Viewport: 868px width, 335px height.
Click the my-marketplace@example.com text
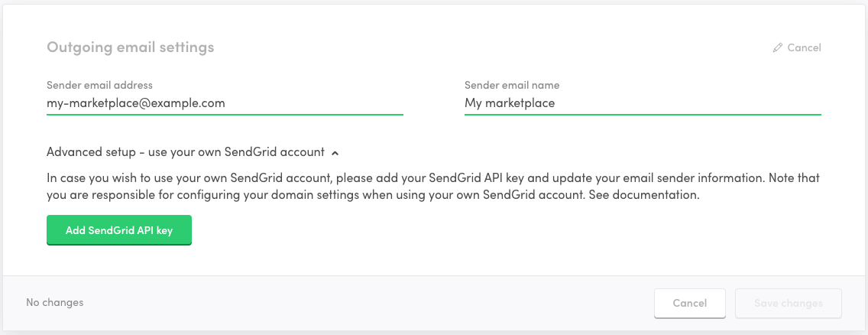(x=136, y=102)
